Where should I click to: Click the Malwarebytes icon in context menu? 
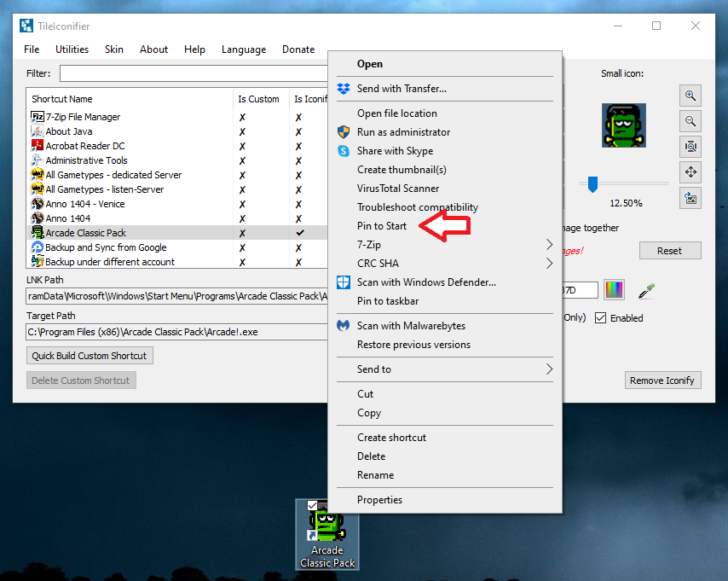tap(344, 326)
